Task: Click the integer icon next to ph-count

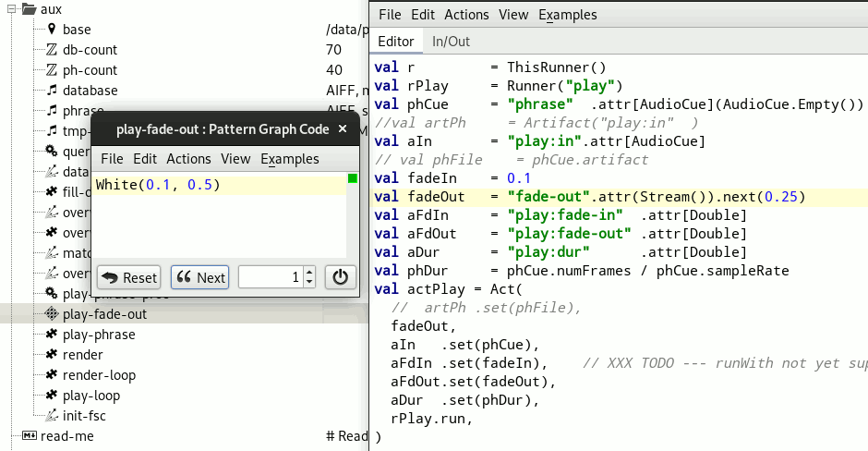Action: [52, 70]
